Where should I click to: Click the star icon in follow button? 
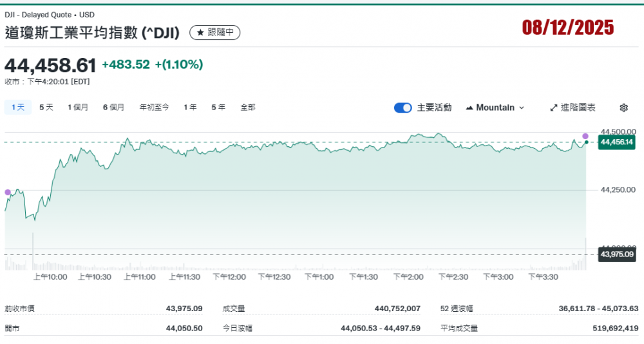[x=200, y=32]
